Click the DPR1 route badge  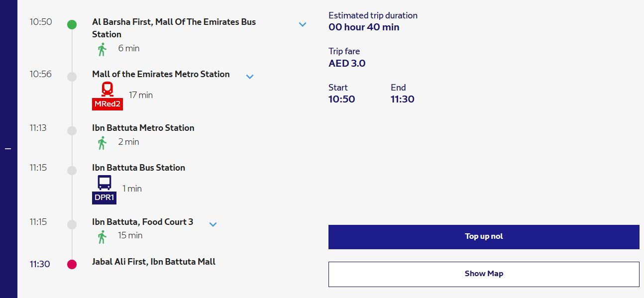105,198
